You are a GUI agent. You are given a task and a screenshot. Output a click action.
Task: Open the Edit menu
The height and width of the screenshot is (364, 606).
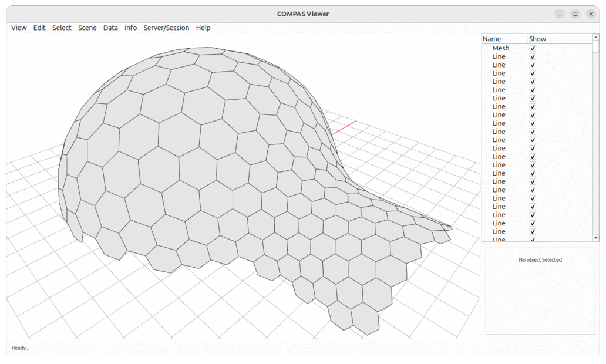(x=39, y=28)
